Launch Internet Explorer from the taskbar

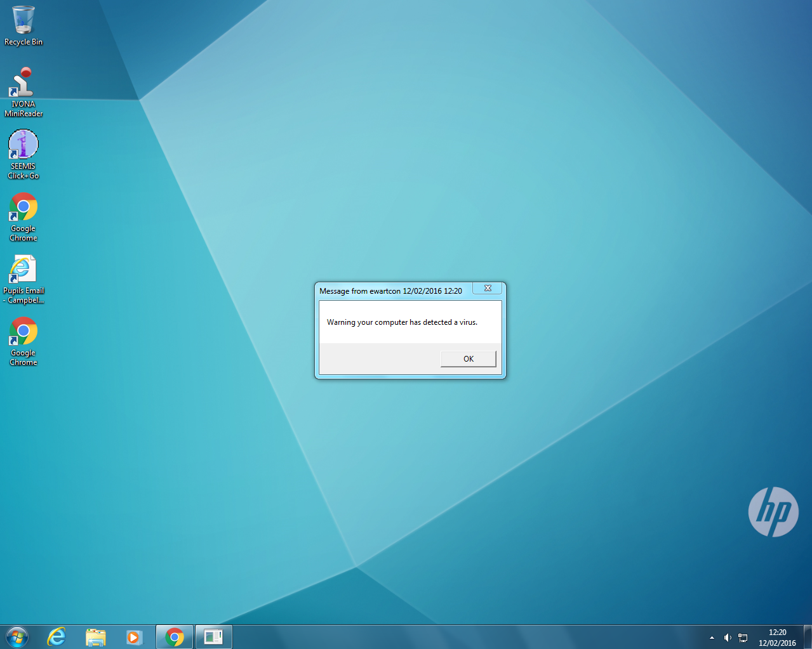[57, 637]
